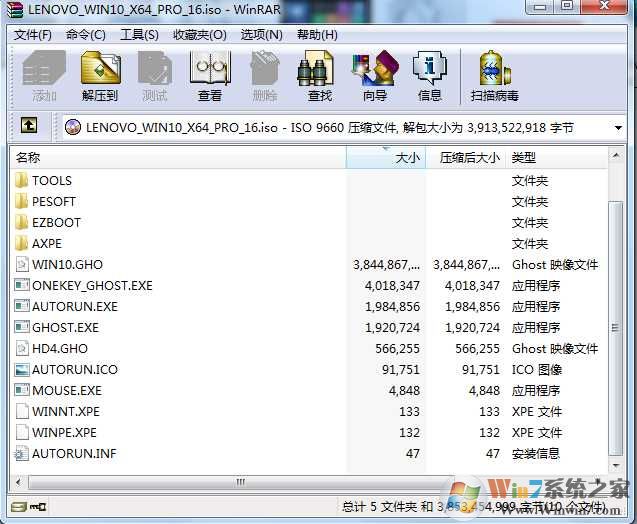Select the WINPE.XPE file name
The width and height of the screenshot is (637, 524).
(x=64, y=432)
